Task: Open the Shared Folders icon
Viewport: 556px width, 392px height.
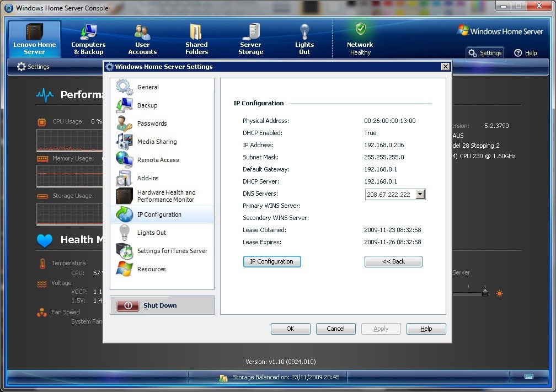Action: pos(196,31)
